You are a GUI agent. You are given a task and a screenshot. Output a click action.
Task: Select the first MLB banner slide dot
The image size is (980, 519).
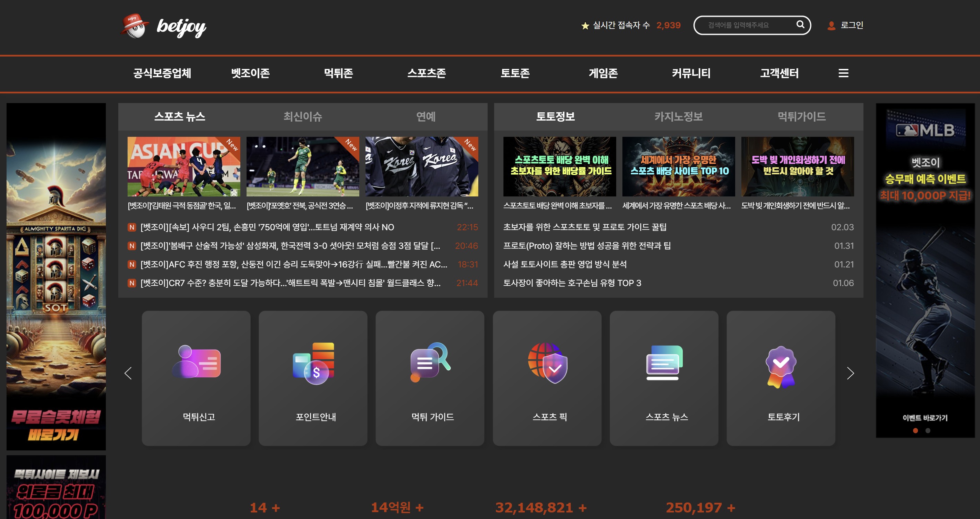915,430
